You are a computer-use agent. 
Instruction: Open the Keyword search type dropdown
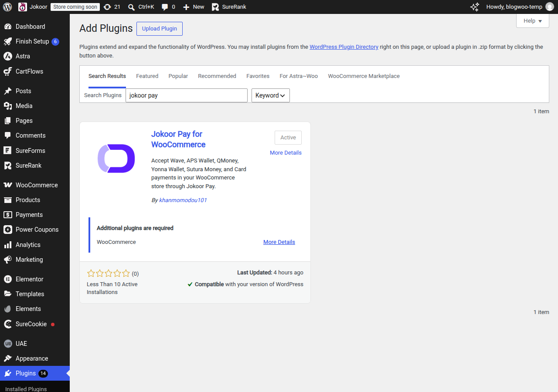[x=271, y=95]
